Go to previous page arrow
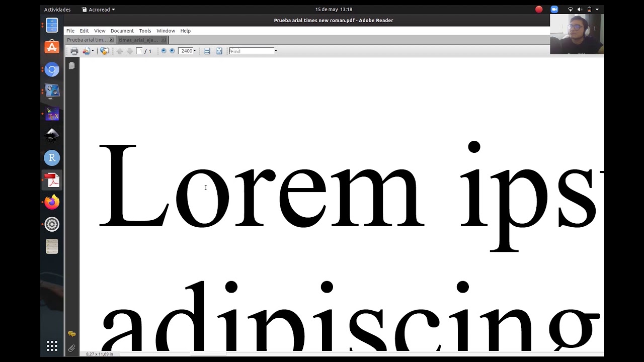Screen dimensions: 644x362 pos(120,51)
